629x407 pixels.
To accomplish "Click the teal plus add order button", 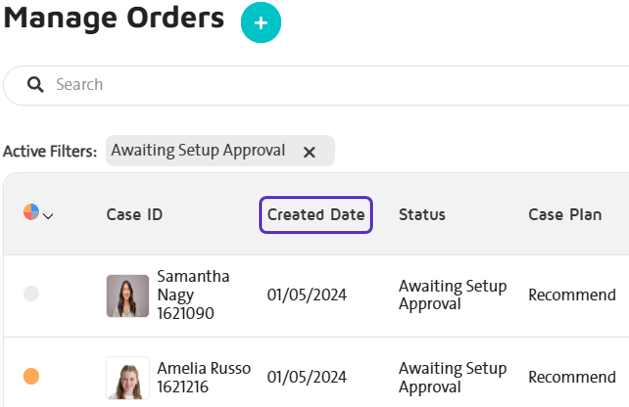I will point(261,22).
